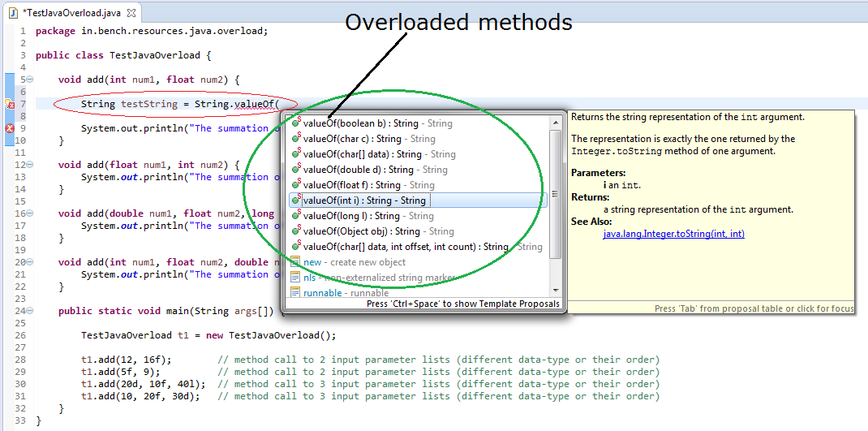Click the proposal list scroll up arrow
868x431 pixels.
[x=555, y=122]
